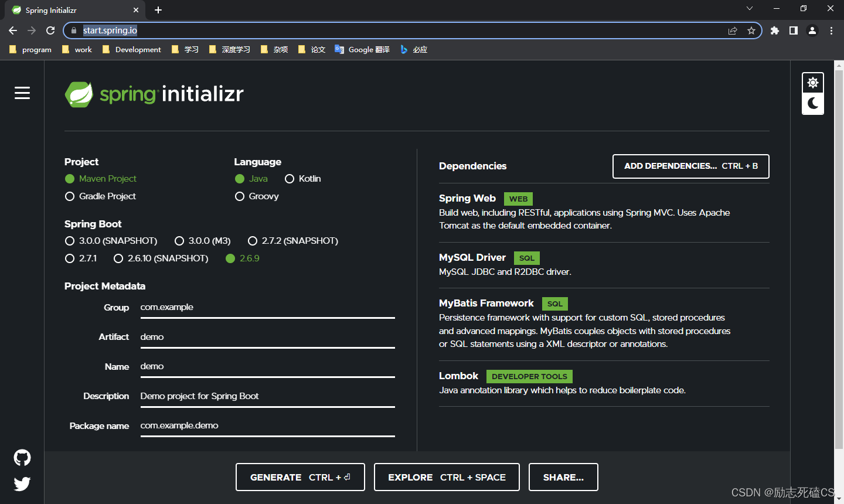
Task: Open the 论文 bookmark folder
Action: pos(312,50)
